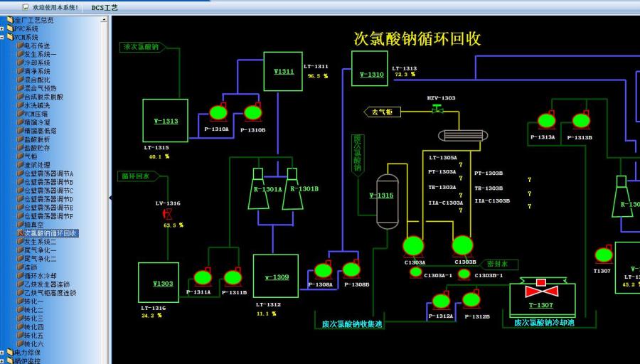Click red LV-1316 control valve

(x=167, y=213)
